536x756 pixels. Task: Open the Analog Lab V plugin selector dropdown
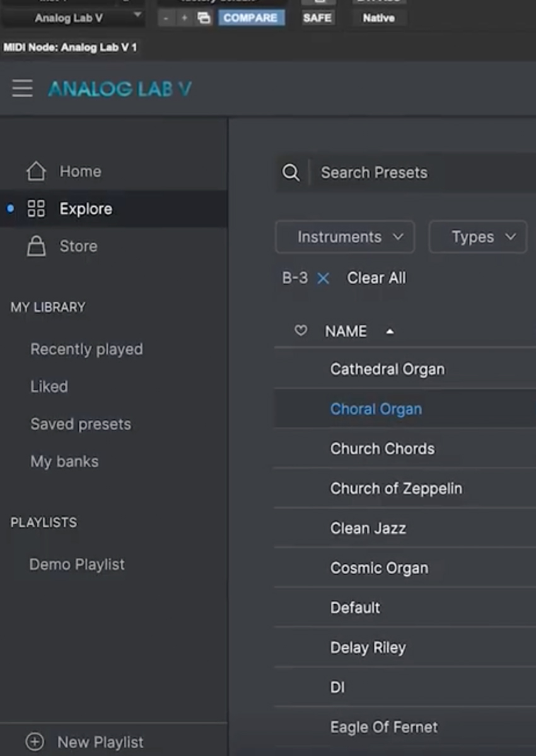[x=73, y=18]
